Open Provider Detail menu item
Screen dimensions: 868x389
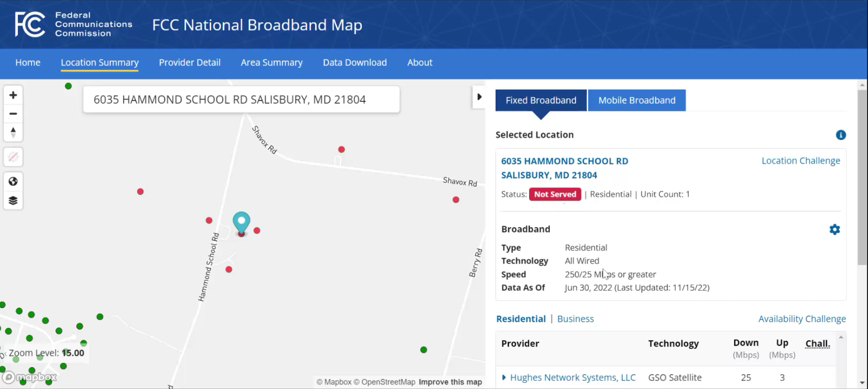(x=190, y=63)
